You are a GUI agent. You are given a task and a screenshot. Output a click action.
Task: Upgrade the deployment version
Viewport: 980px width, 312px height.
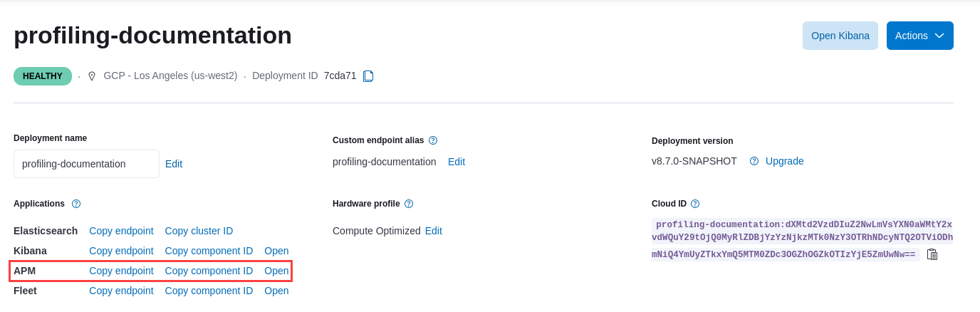pyautogui.click(x=784, y=162)
